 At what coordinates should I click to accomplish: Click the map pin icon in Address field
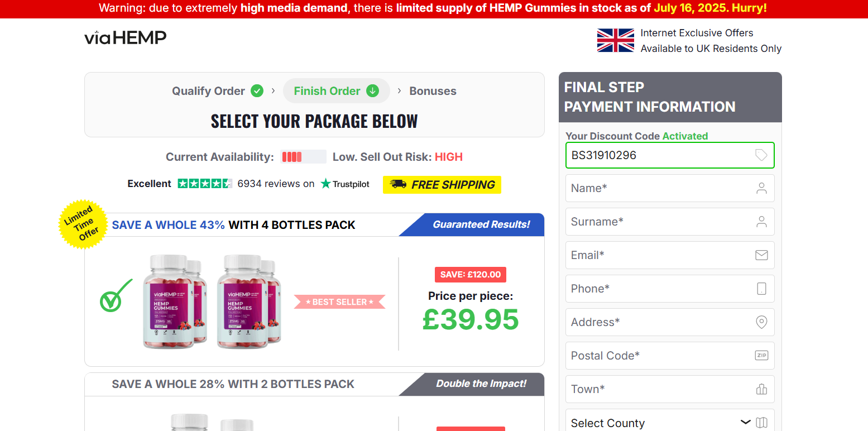point(761,322)
